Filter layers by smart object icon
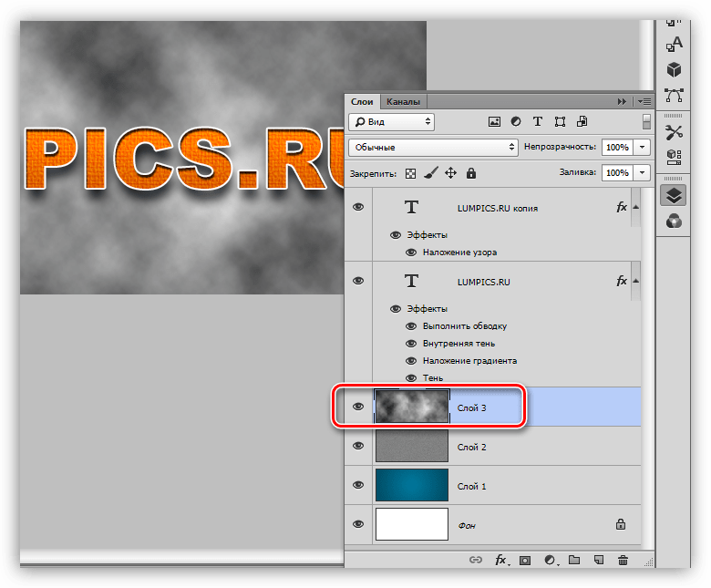The width and height of the screenshot is (711, 588). tap(582, 121)
